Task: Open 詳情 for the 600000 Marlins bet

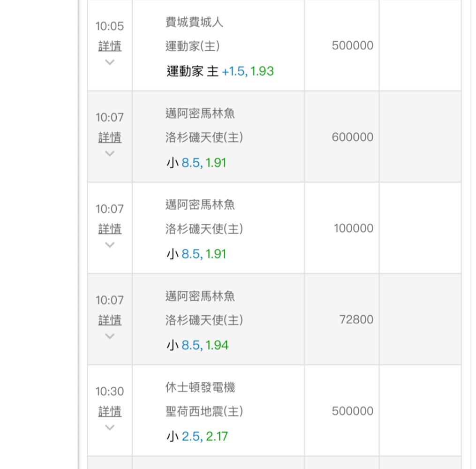Action: click(x=110, y=137)
